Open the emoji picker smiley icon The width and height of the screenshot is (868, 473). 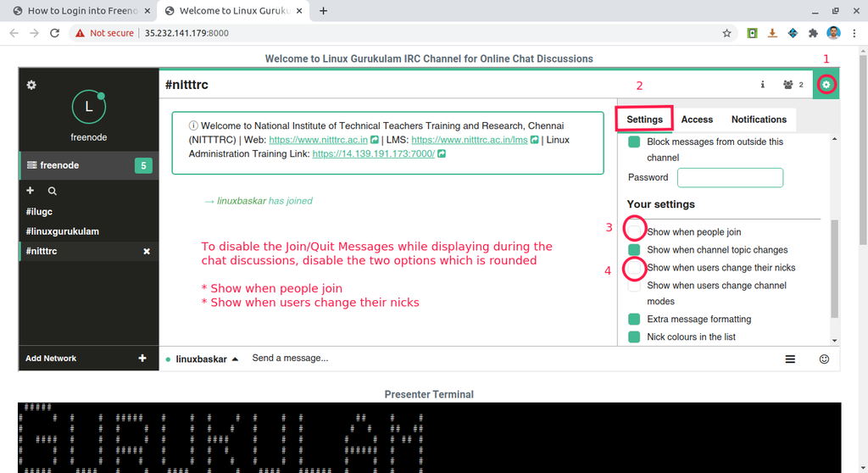[x=824, y=359]
